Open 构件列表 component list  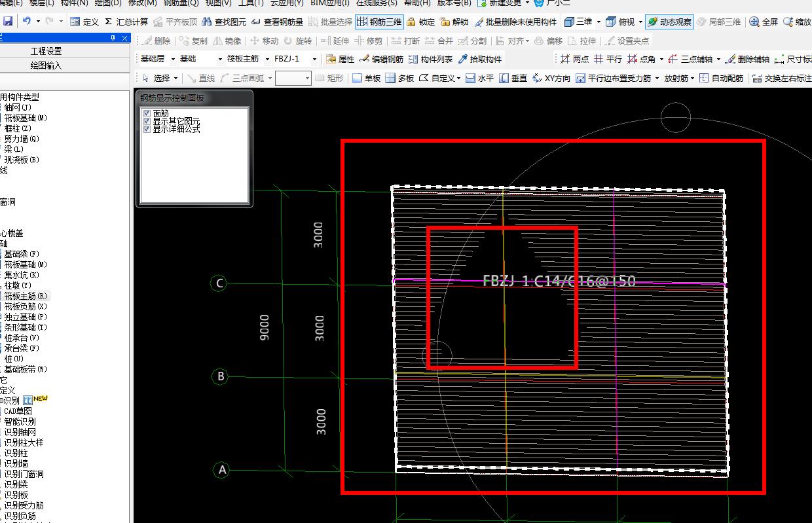(430, 59)
